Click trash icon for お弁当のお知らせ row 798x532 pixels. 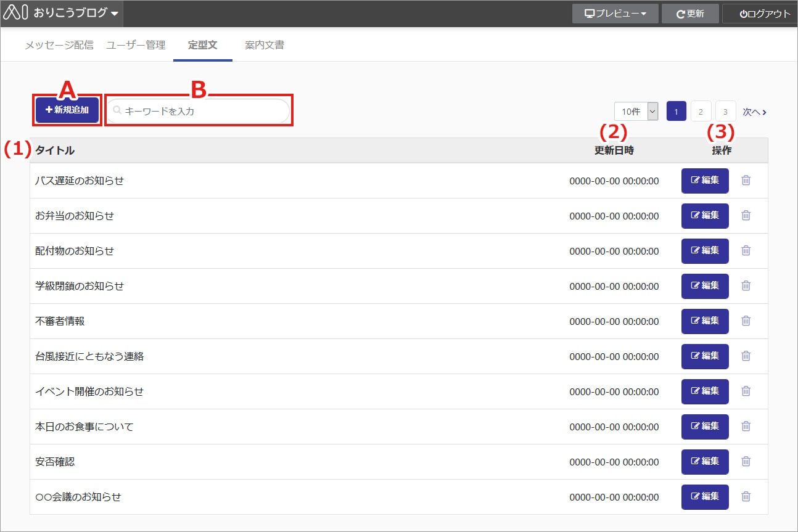click(x=746, y=216)
